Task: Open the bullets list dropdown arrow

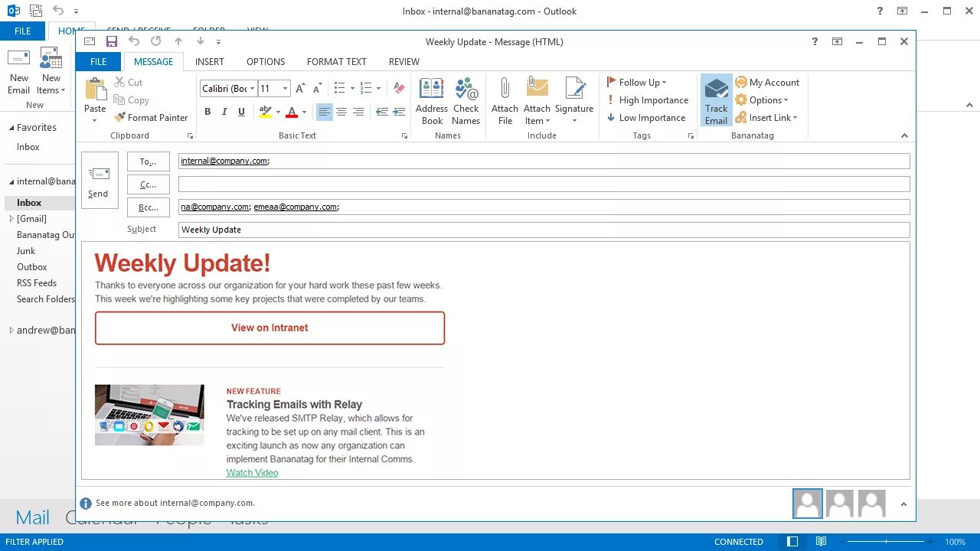Action: [352, 89]
